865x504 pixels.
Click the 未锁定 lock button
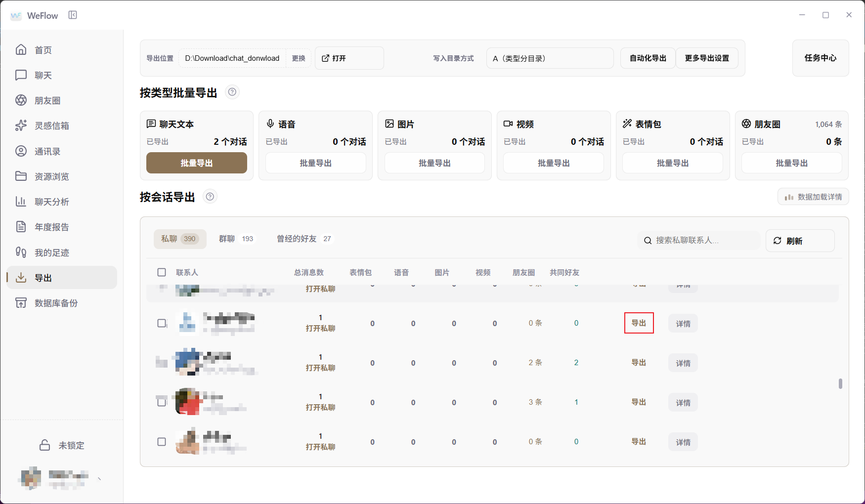coord(62,445)
